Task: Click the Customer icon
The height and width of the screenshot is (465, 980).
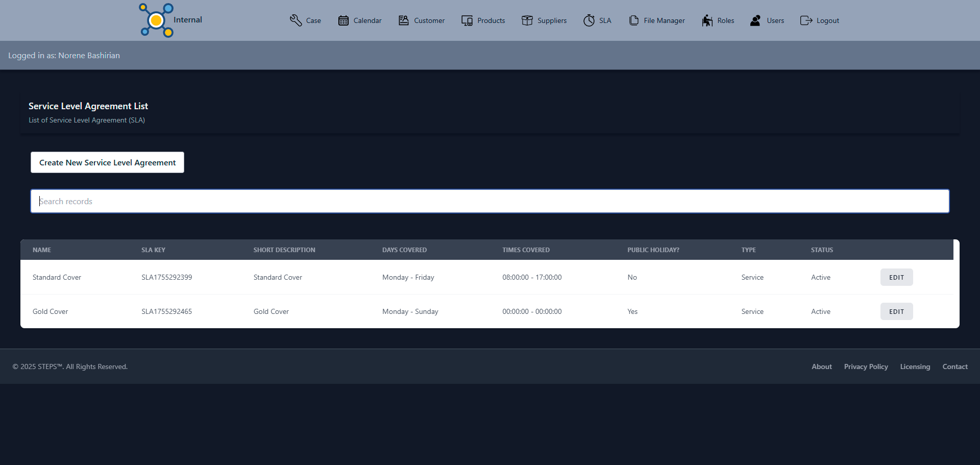Action: pos(404,20)
